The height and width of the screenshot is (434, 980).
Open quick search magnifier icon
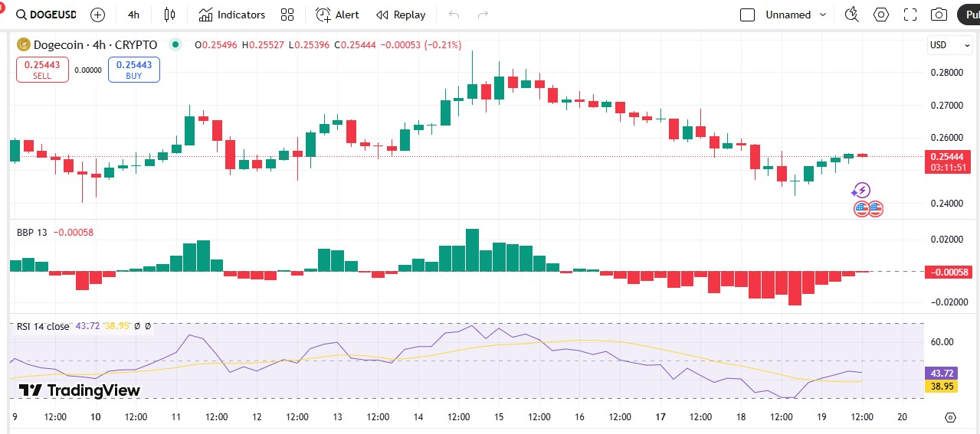pos(851,15)
